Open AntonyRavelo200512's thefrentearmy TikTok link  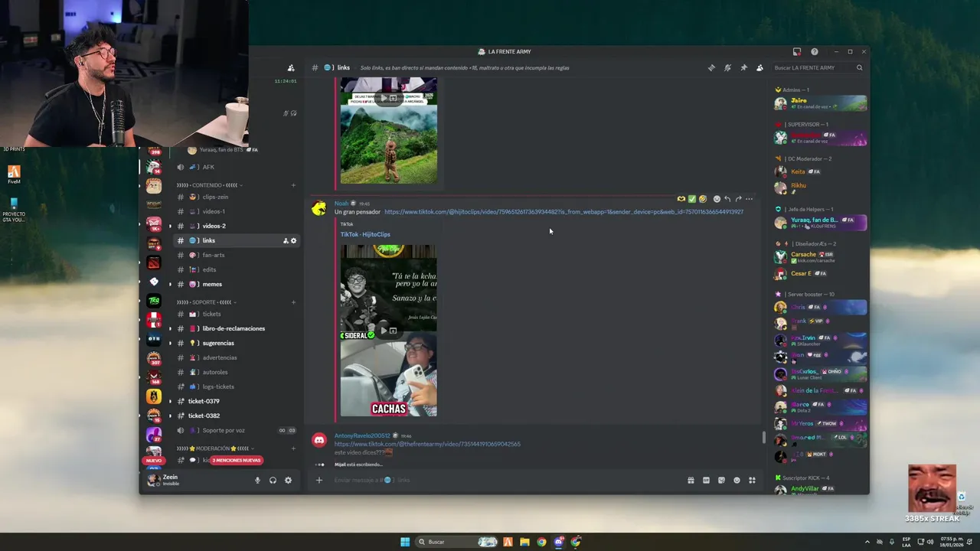(x=427, y=445)
